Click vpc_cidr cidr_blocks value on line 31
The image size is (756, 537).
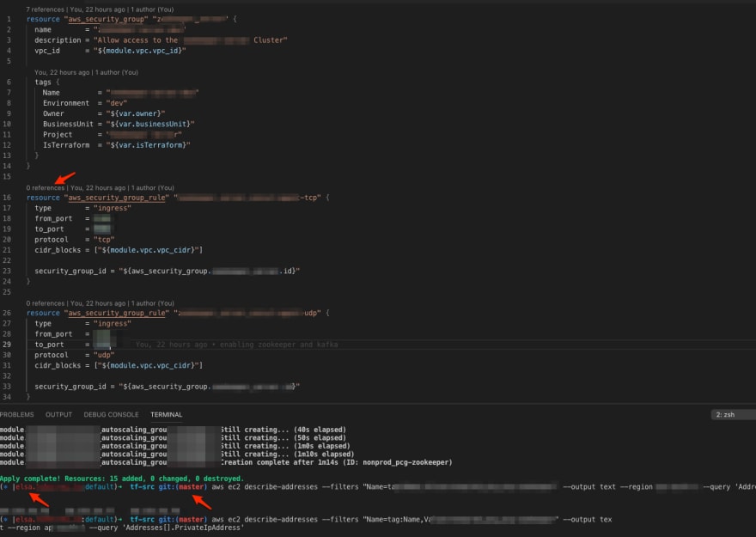click(x=148, y=365)
